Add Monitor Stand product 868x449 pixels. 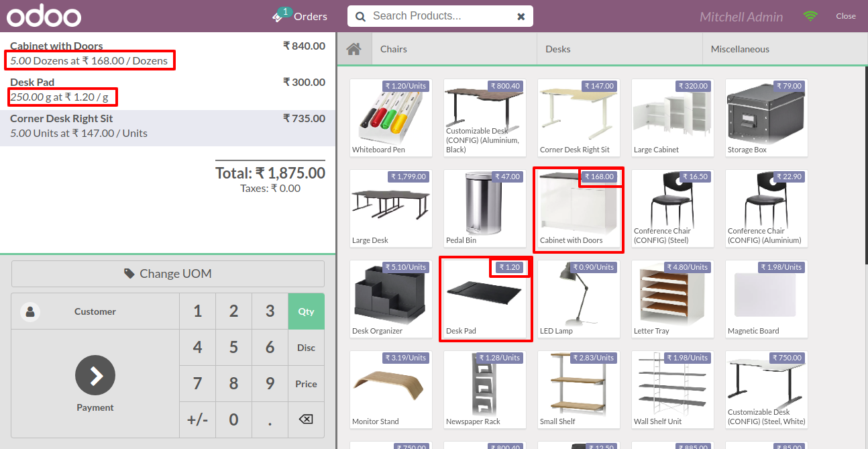coord(391,390)
